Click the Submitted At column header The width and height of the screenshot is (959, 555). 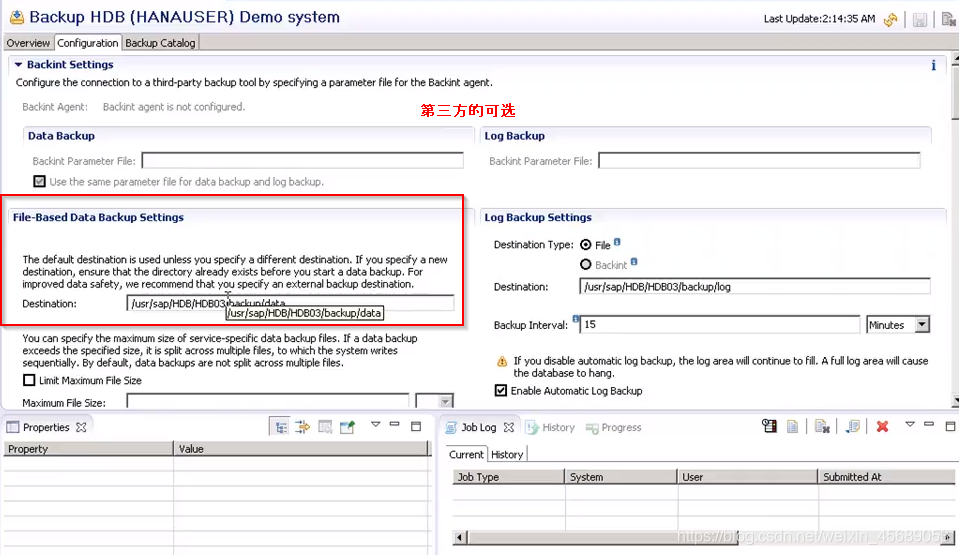click(886, 477)
